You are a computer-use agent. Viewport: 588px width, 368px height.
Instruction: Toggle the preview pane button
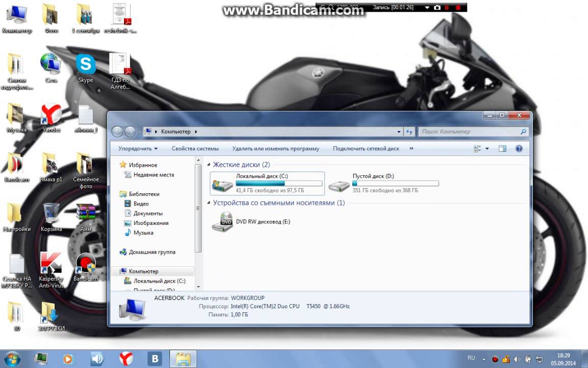pos(502,149)
